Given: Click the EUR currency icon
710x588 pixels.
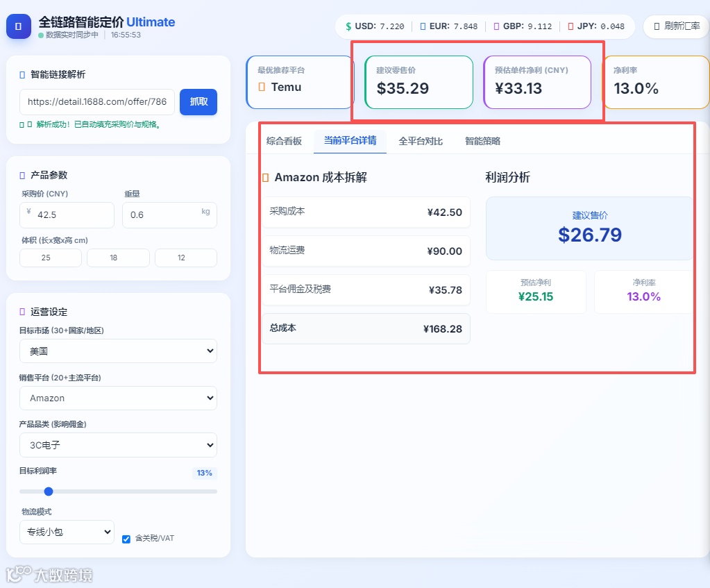Looking at the screenshot, I should coord(423,26).
